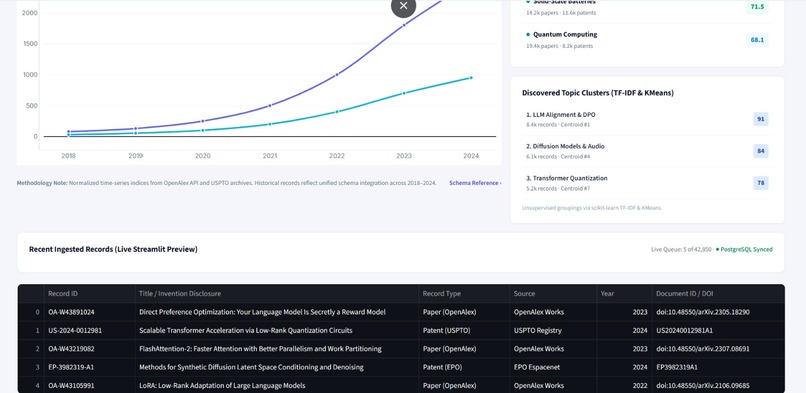Click the 84 cluster score badge
Image resolution: width=806 pixels, height=393 pixels.
click(x=761, y=151)
